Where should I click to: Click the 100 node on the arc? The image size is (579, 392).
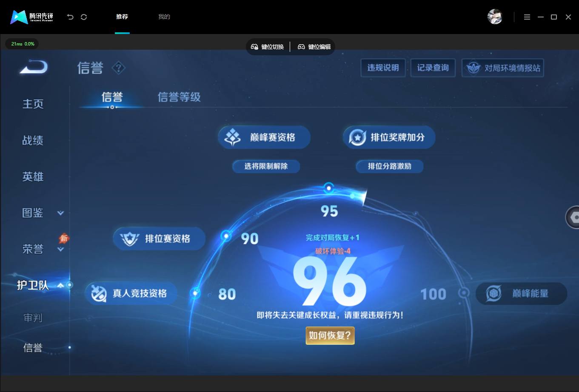tap(464, 293)
